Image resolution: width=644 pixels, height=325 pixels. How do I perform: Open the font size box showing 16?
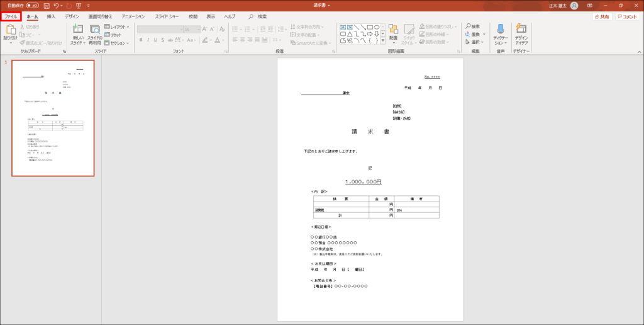pyautogui.click(x=192, y=30)
